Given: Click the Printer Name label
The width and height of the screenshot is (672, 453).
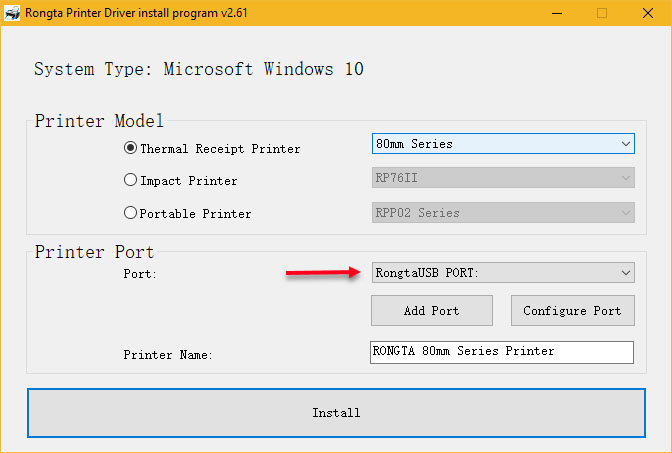Looking at the screenshot, I should (x=168, y=355).
